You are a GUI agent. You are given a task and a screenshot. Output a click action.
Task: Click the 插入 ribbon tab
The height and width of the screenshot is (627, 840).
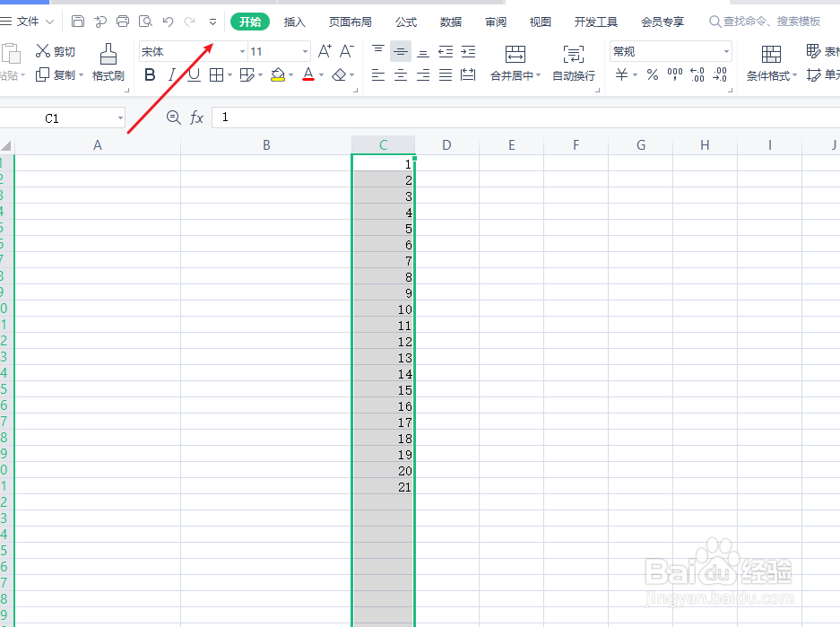point(294,22)
